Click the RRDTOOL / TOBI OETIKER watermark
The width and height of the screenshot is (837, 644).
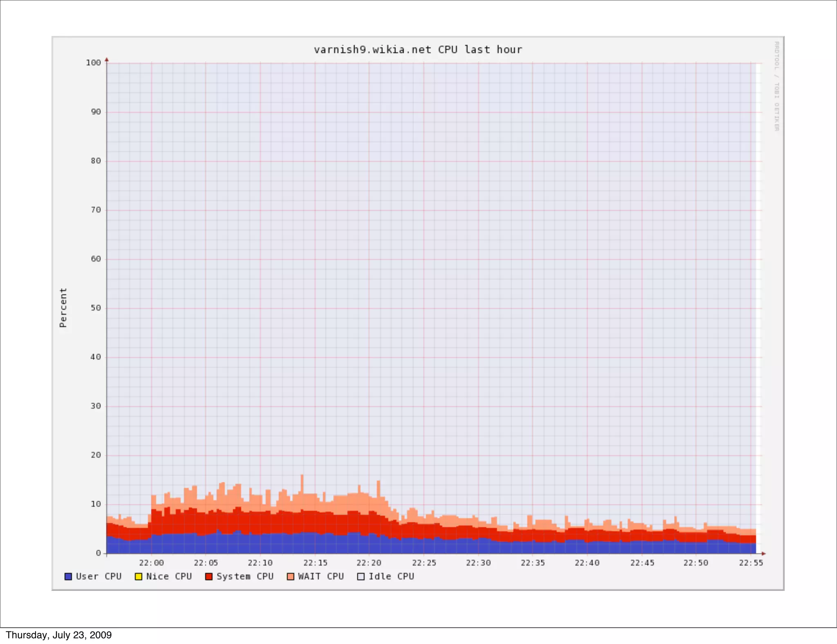pos(777,86)
